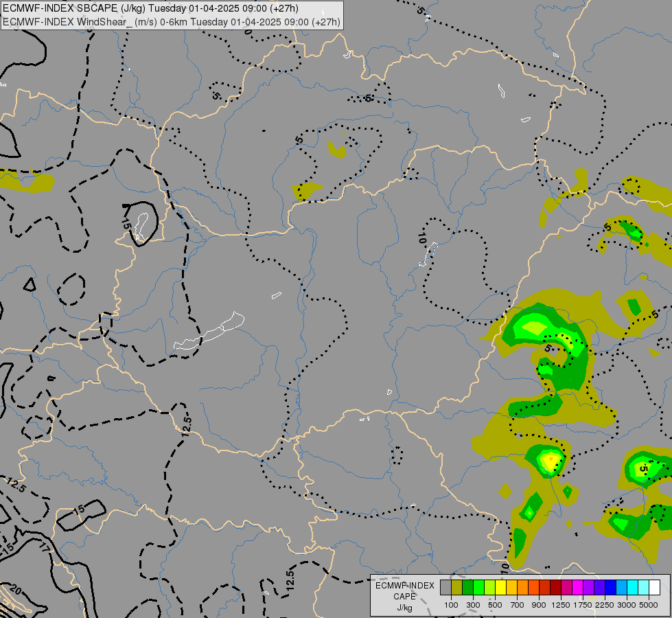Screen dimensions: 672x618
Task: Click the olive swatch in the CAPE legend
Action: [x=457, y=588]
